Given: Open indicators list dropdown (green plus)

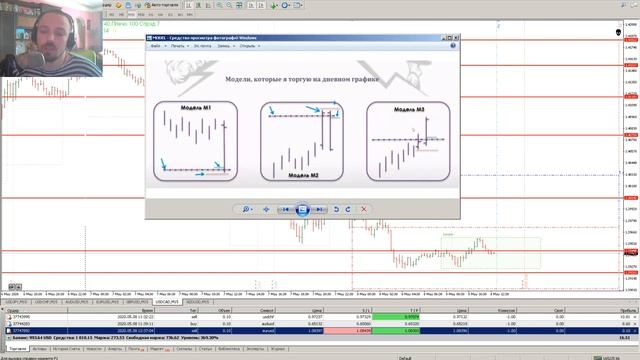Looking at the screenshot, I should coord(275,5).
